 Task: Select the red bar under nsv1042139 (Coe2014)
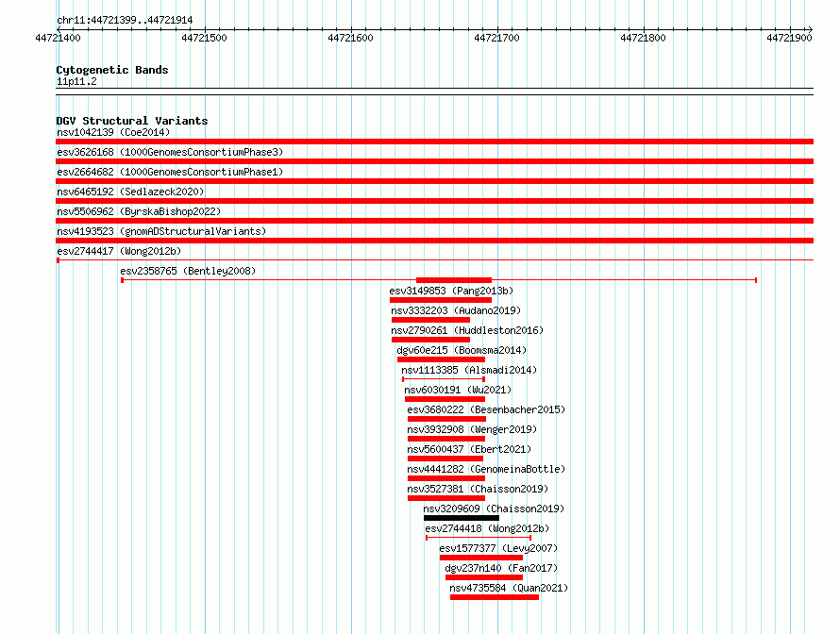point(434,142)
